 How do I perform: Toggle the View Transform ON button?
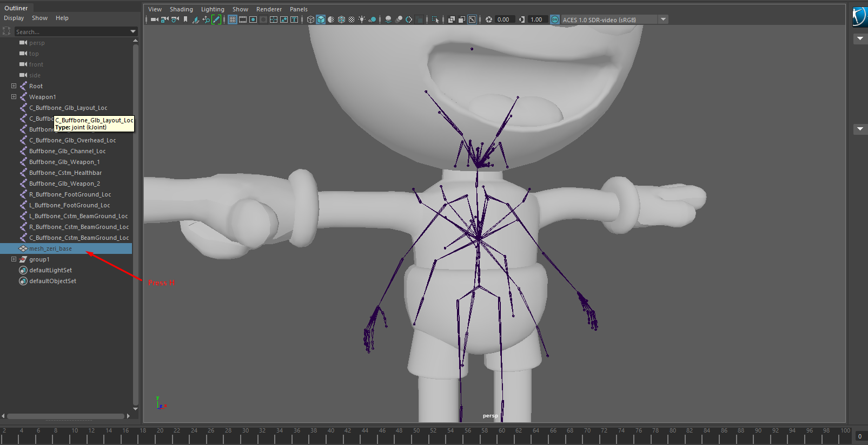555,19
